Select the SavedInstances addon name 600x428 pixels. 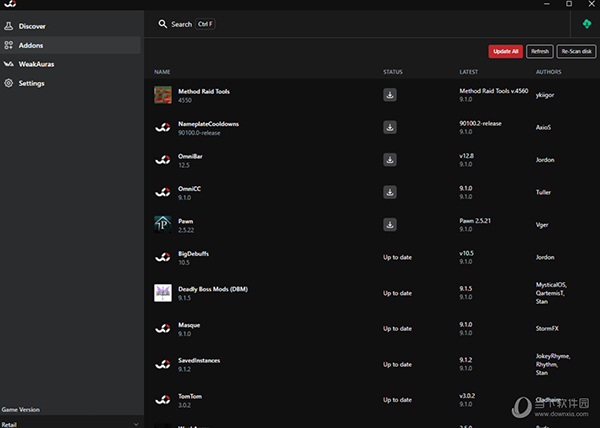tap(199, 361)
